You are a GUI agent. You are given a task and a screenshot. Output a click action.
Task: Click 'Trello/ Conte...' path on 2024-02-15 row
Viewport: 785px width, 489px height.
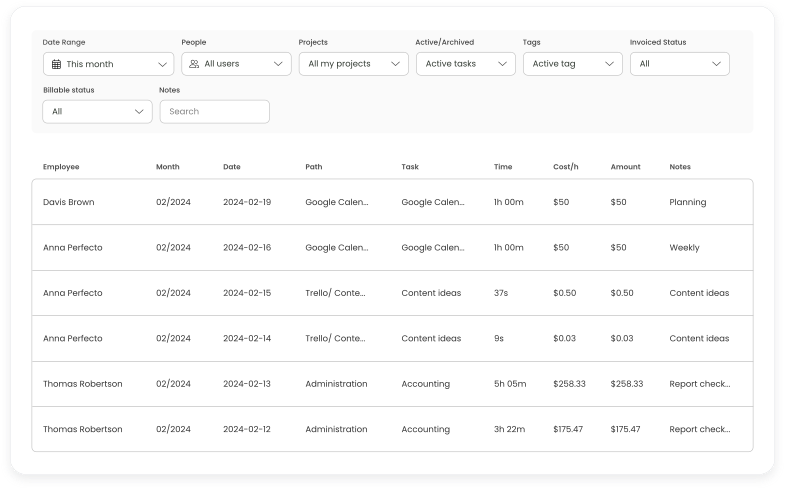pos(336,293)
